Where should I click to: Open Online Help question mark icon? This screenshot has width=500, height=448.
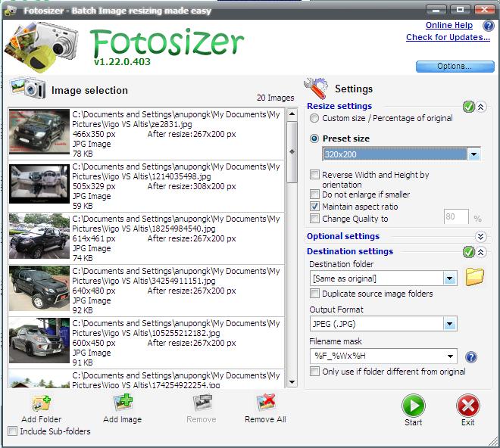coord(488,26)
